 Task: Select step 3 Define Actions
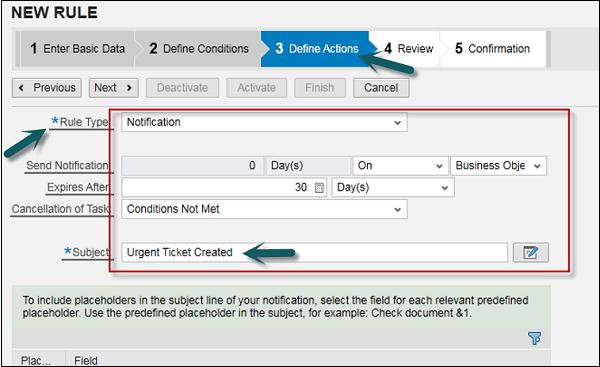tap(316, 49)
